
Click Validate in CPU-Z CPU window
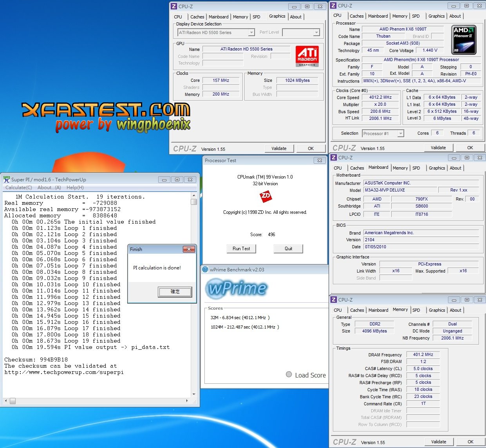pyautogui.click(x=438, y=148)
